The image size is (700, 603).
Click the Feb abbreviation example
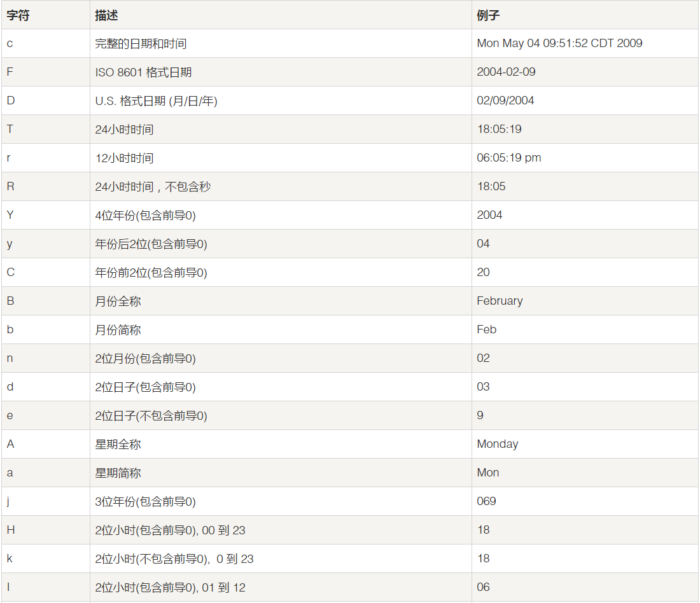(x=486, y=329)
